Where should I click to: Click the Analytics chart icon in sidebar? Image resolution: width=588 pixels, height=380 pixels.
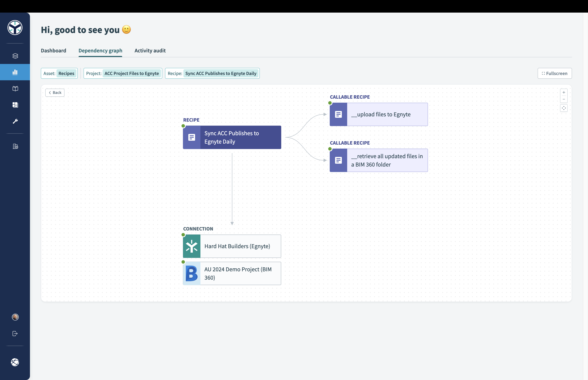click(15, 72)
